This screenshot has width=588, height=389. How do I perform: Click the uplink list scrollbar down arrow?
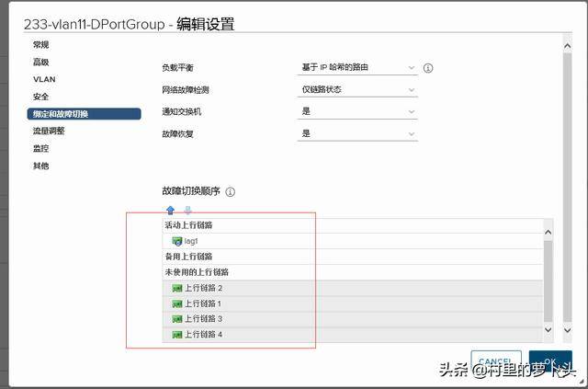click(x=549, y=329)
